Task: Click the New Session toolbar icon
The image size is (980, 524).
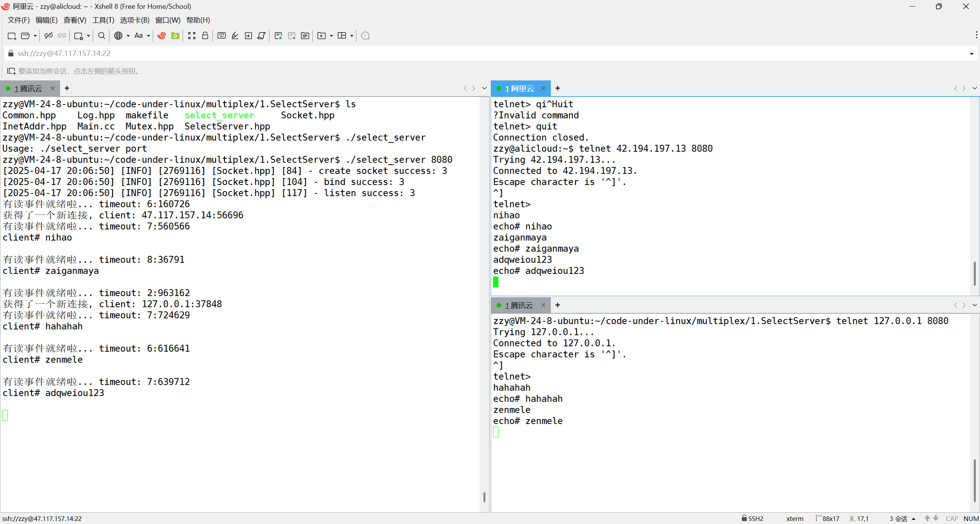Action: pos(11,36)
